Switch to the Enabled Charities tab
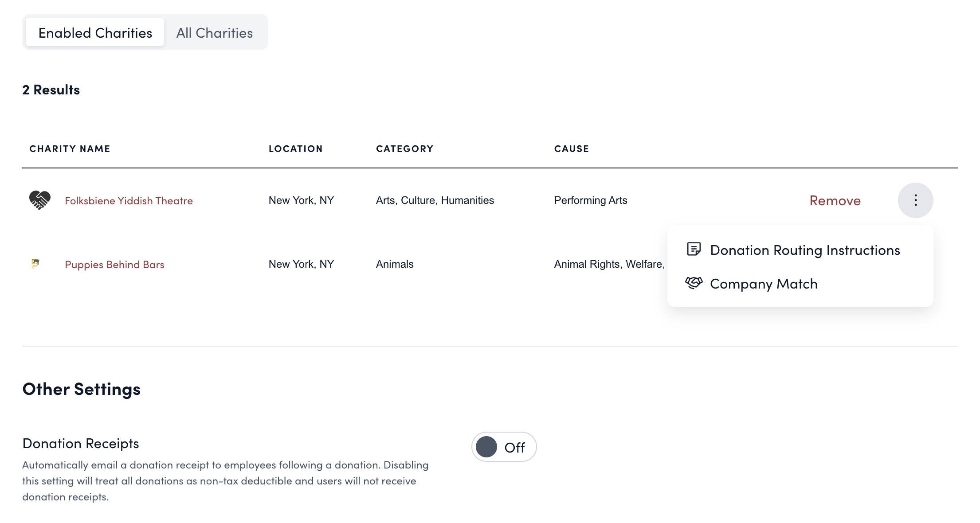Screen dimensions: 980x523 95,33
